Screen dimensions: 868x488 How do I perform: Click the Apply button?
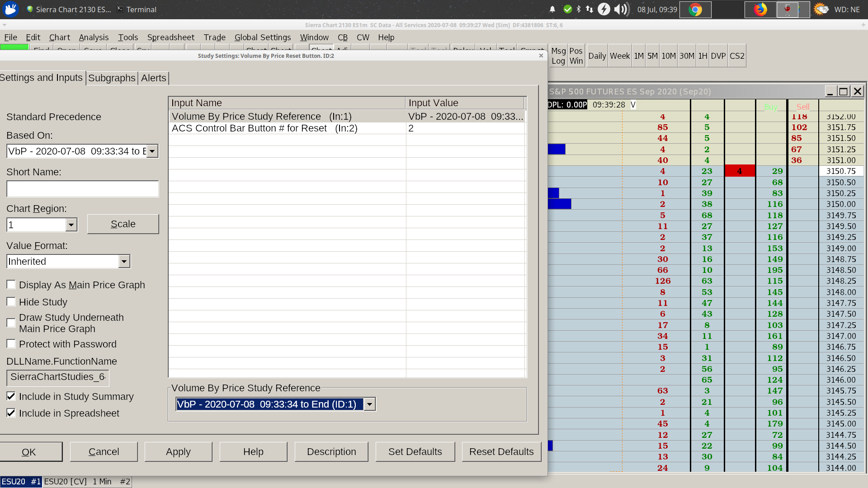(178, 452)
